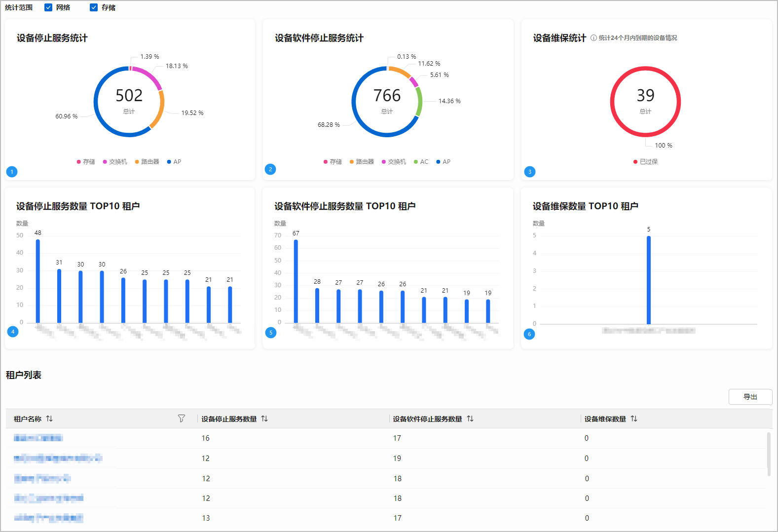
Task: Click the 18.13 % magenta donut segment
Action: click(149, 75)
